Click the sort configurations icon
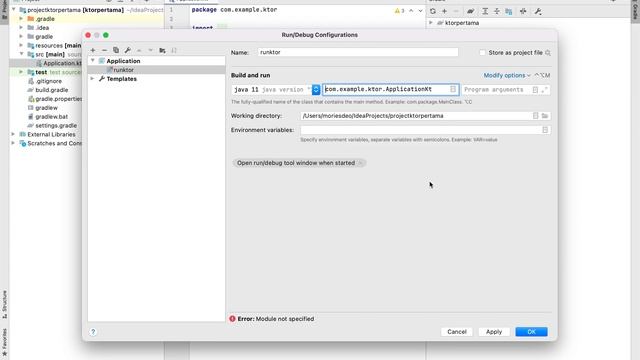The height and width of the screenshot is (360, 640). 174,50
